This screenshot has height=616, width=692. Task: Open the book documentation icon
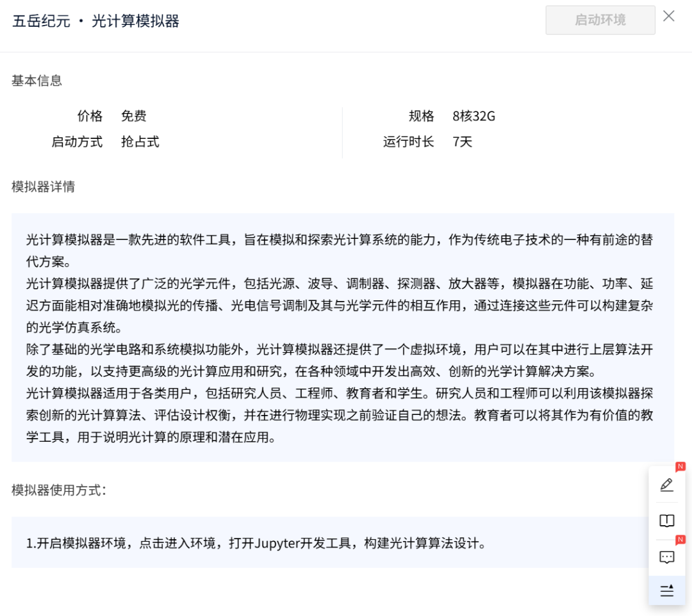point(666,521)
